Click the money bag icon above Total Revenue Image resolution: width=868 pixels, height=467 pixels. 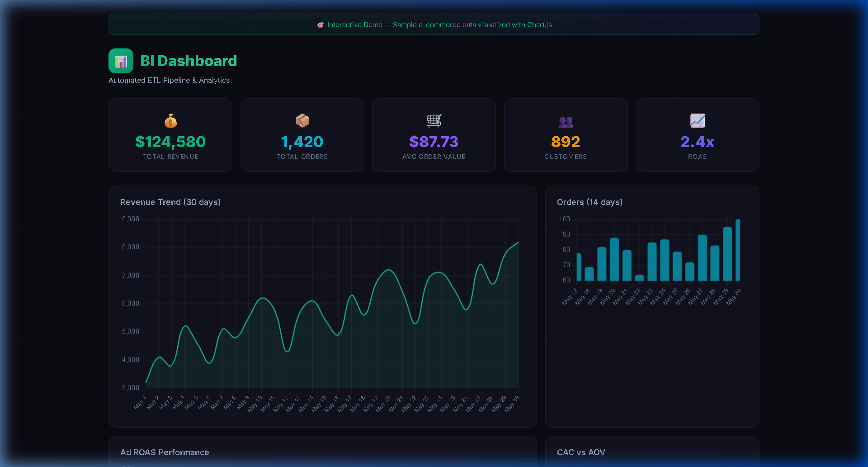pos(170,121)
